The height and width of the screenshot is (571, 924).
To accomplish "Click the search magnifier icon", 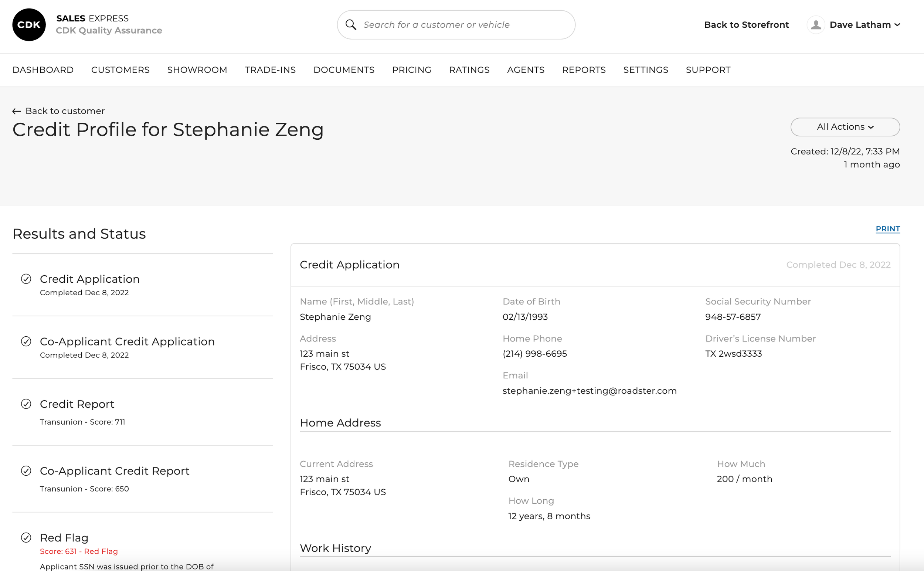I will (x=351, y=24).
